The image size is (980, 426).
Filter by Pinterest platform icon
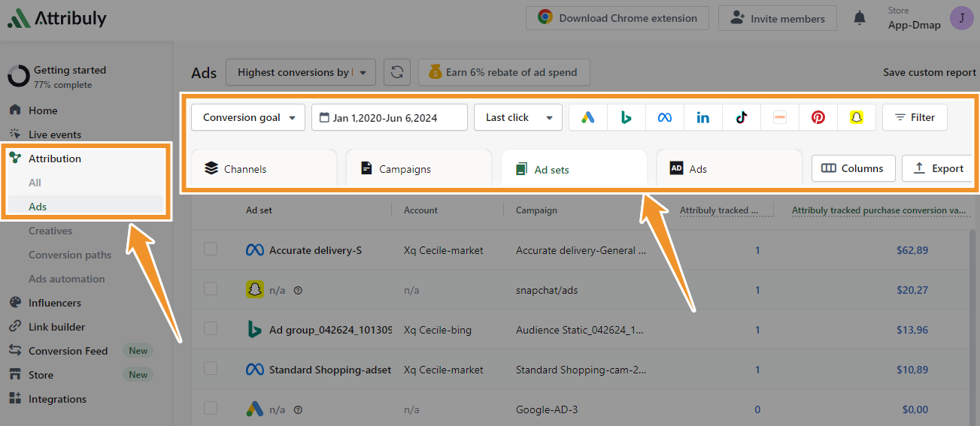[x=818, y=117]
